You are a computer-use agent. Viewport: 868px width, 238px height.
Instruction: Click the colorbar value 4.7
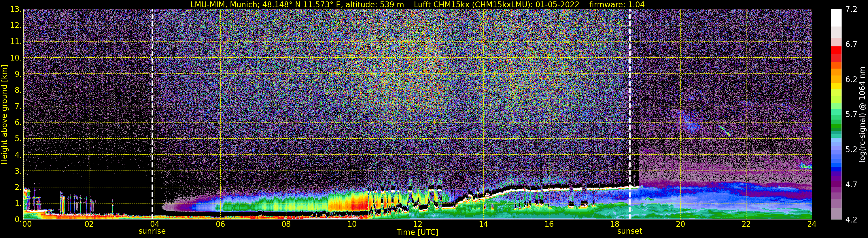coord(851,184)
